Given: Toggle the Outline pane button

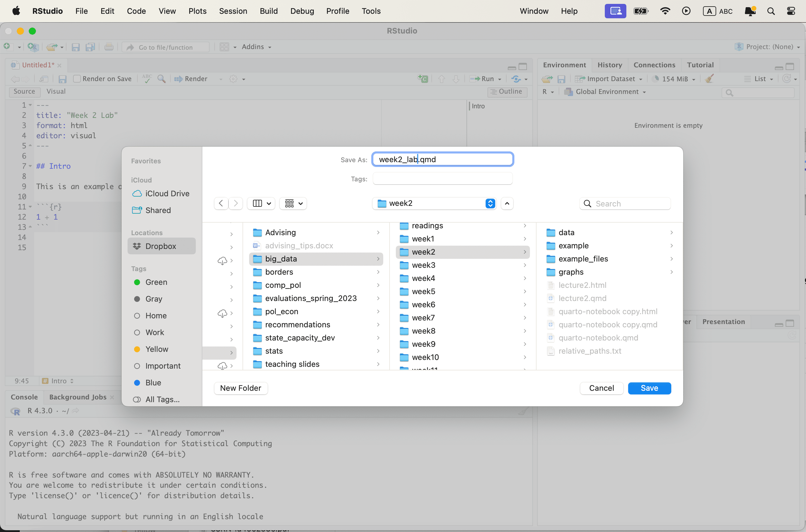Looking at the screenshot, I should (507, 91).
